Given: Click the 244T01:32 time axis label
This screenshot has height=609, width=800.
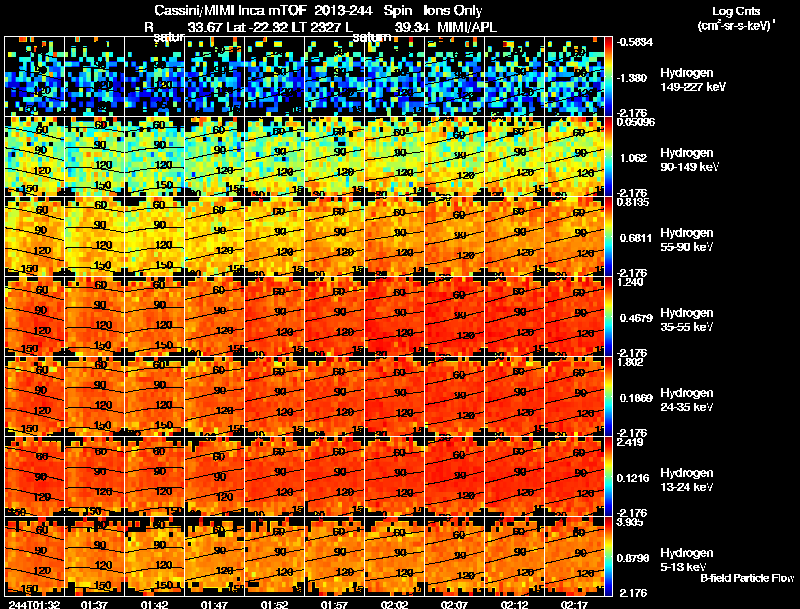Looking at the screenshot, I should click(34, 604).
